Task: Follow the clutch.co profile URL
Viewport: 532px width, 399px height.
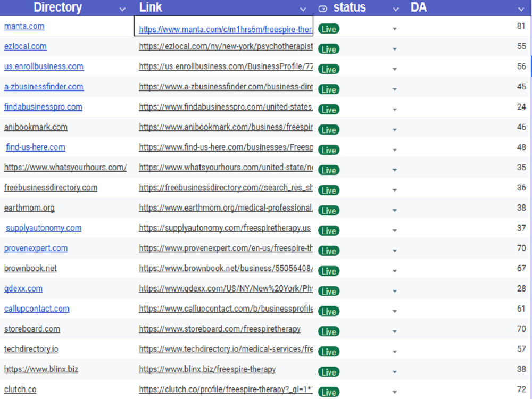Action: tap(226, 389)
